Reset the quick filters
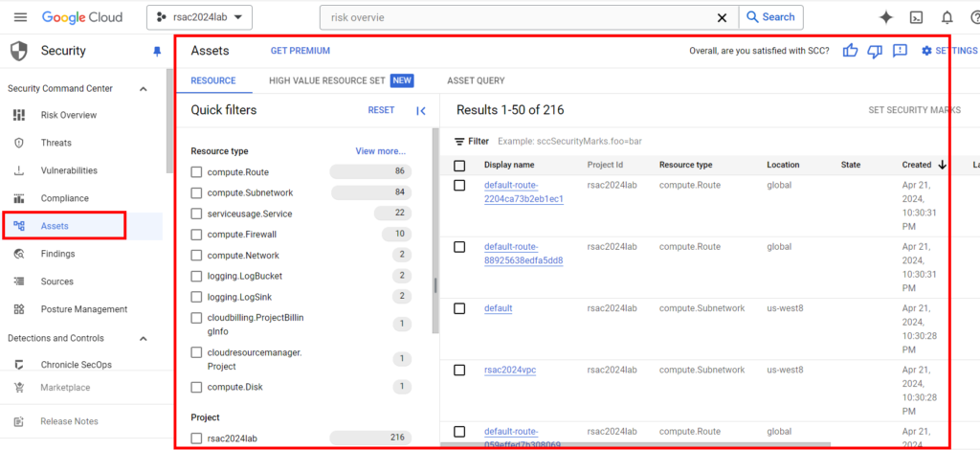This screenshot has width=980, height=450. [381, 110]
